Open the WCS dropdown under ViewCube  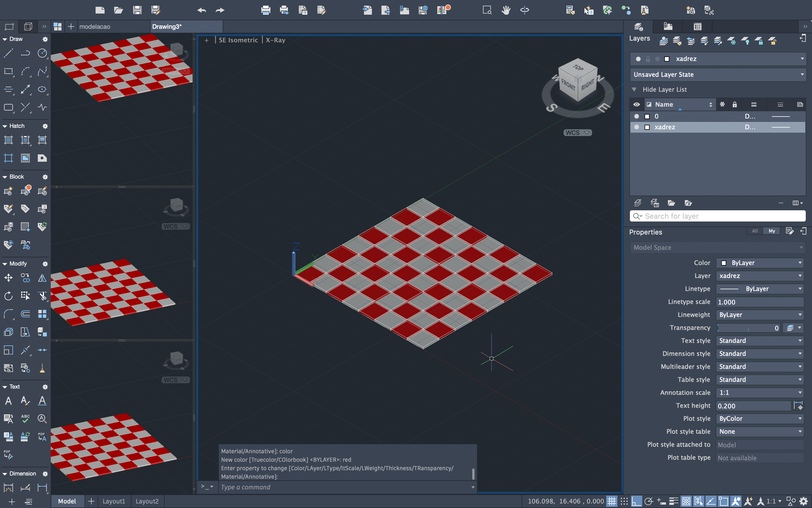pos(577,133)
